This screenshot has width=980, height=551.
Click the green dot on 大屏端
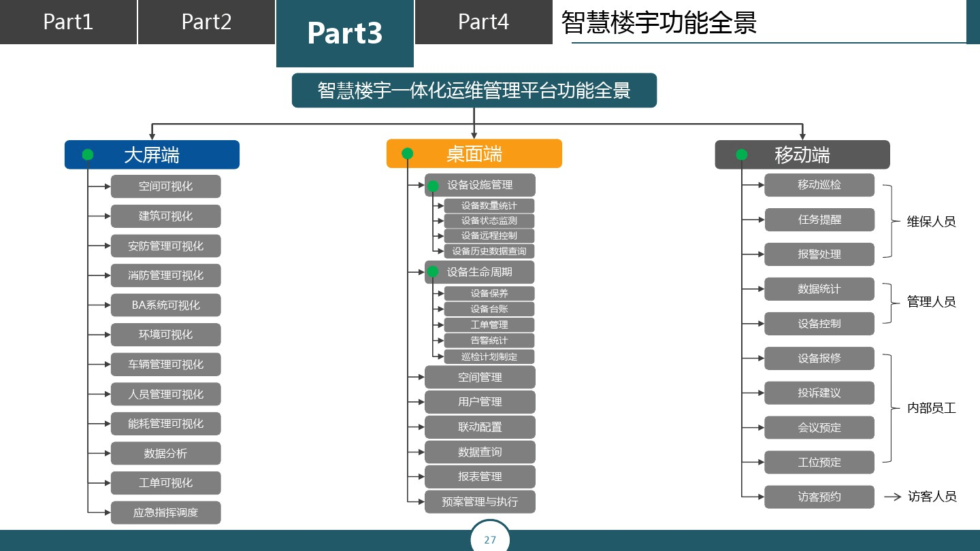click(x=88, y=154)
